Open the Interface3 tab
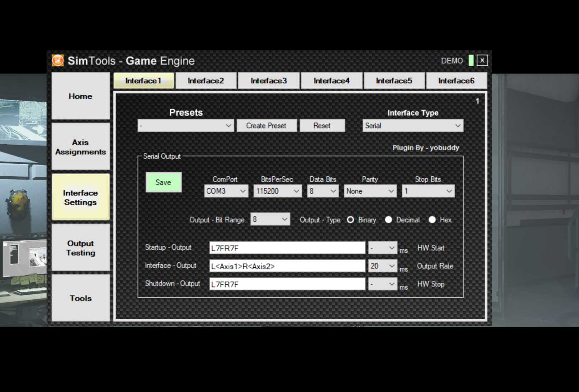Viewport: 579px width, 392px height. pyautogui.click(x=269, y=81)
